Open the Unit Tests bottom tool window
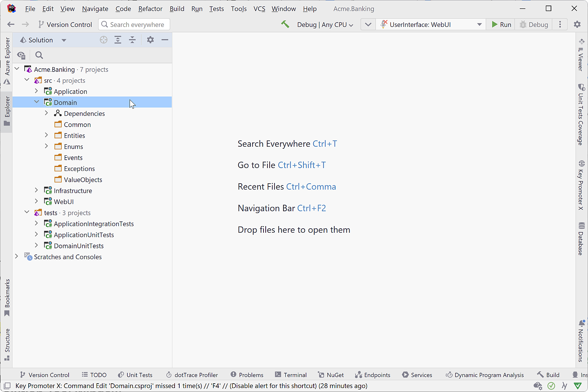 click(x=135, y=375)
